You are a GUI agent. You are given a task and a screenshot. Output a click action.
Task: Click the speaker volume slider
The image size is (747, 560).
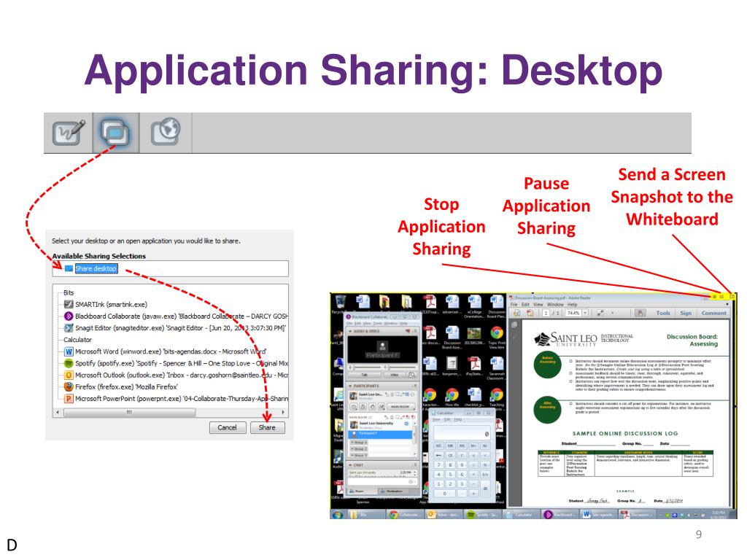[x=400, y=367]
